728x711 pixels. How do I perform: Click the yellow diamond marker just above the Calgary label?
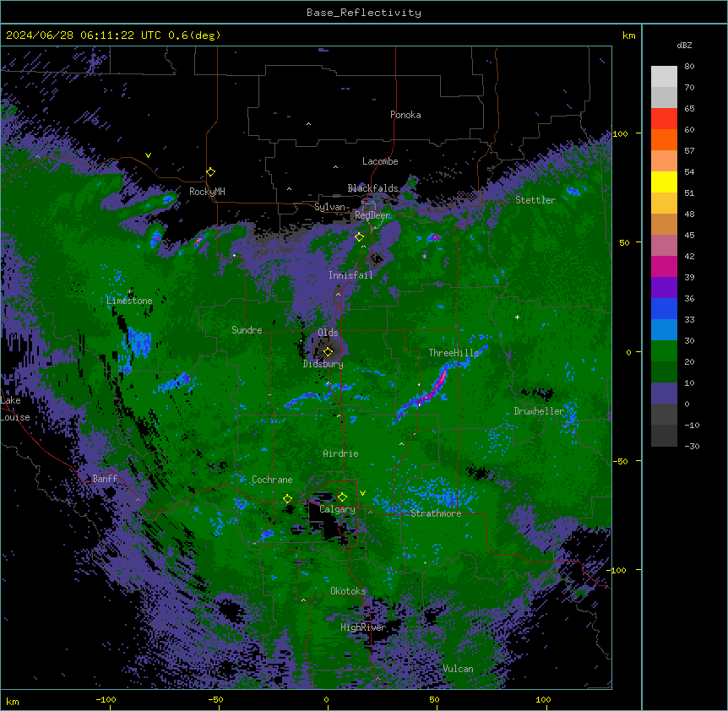tap(342, 497)
